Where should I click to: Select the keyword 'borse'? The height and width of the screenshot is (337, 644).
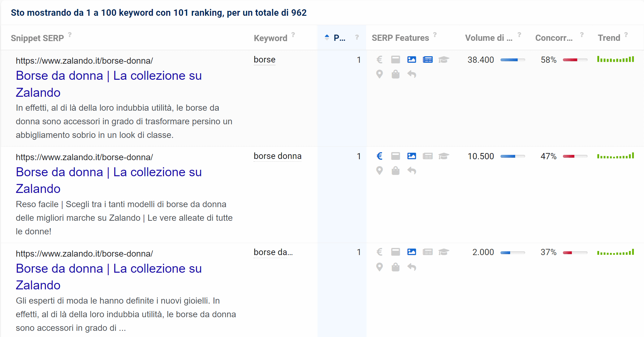[x=265, y=60]
